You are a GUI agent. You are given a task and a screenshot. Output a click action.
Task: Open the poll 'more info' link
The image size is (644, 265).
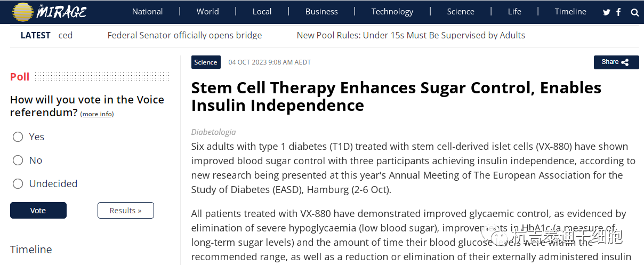(x=97, y=114)
